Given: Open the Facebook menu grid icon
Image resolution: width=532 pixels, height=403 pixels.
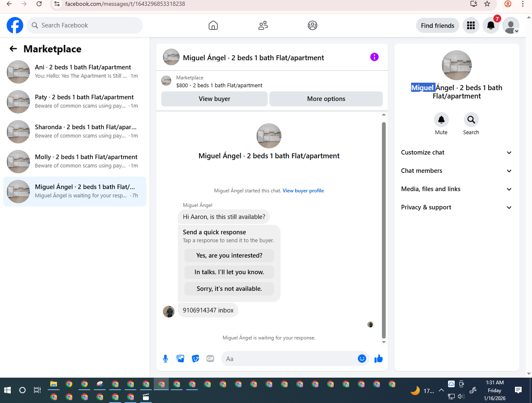Looking at the screenshot, I should coord(471,25).
